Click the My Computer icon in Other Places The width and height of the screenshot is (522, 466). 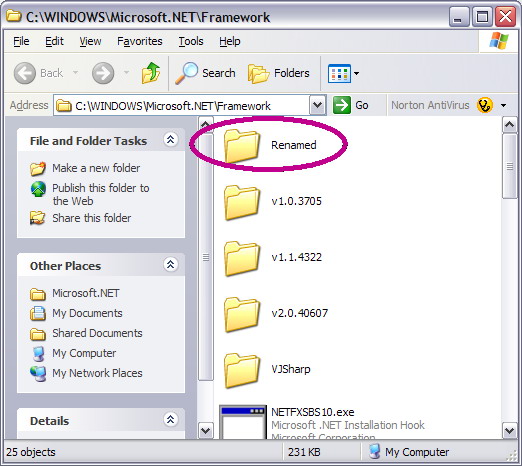pyautogui.click(x=39, y=354)
